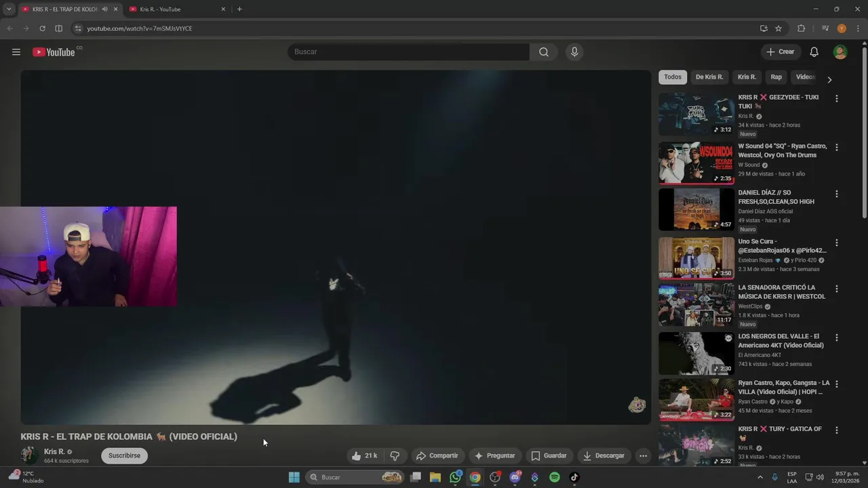Open Uno Se Cura video thumbnail
This screenshot has width=868, height=488.
tap(696, 258)
